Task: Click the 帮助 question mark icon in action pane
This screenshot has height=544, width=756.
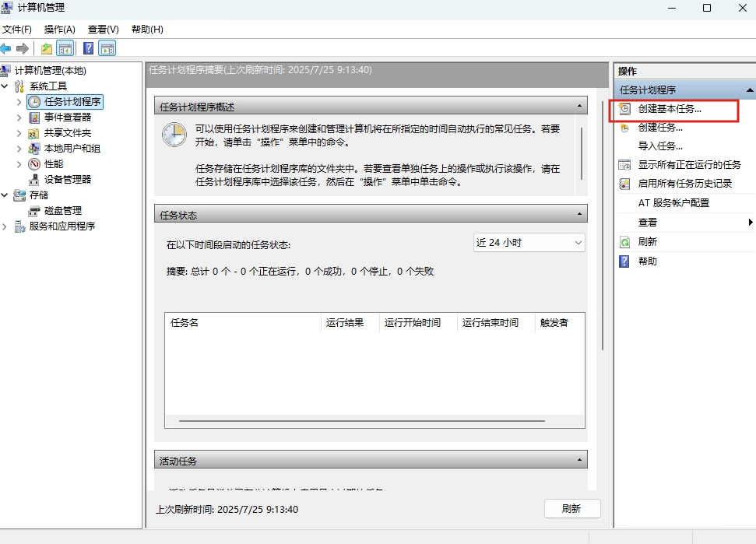Action: (624, 261)
